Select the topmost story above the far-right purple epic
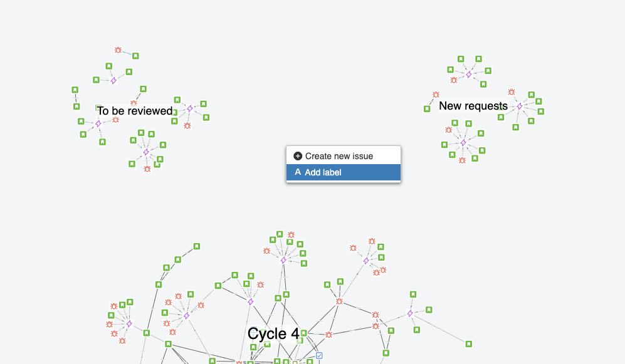The image size is (625, 364). point(413,294)
